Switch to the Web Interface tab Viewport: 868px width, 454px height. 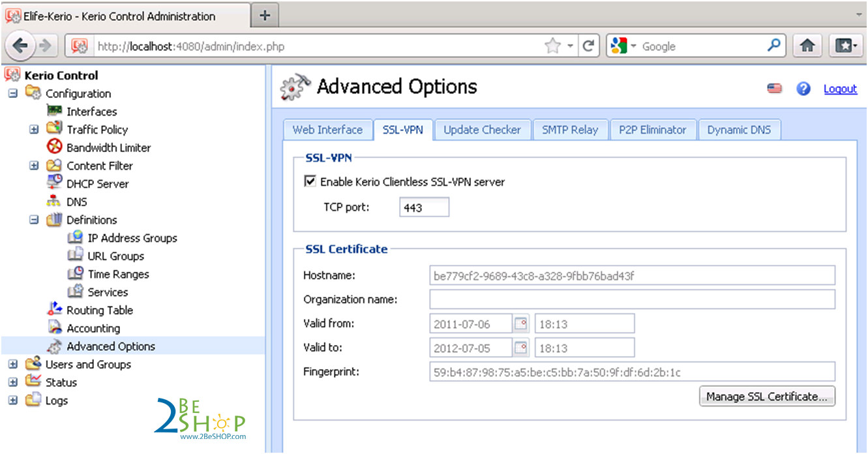(327, 130)
